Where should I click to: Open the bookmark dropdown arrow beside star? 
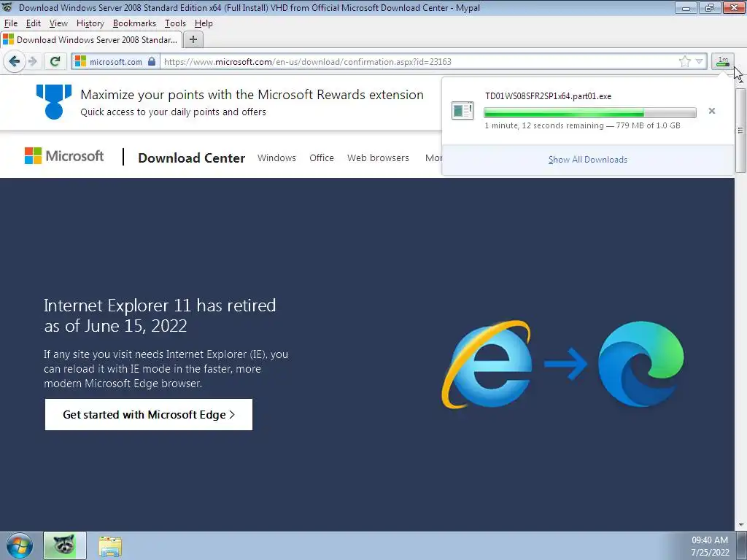[699, 61]
